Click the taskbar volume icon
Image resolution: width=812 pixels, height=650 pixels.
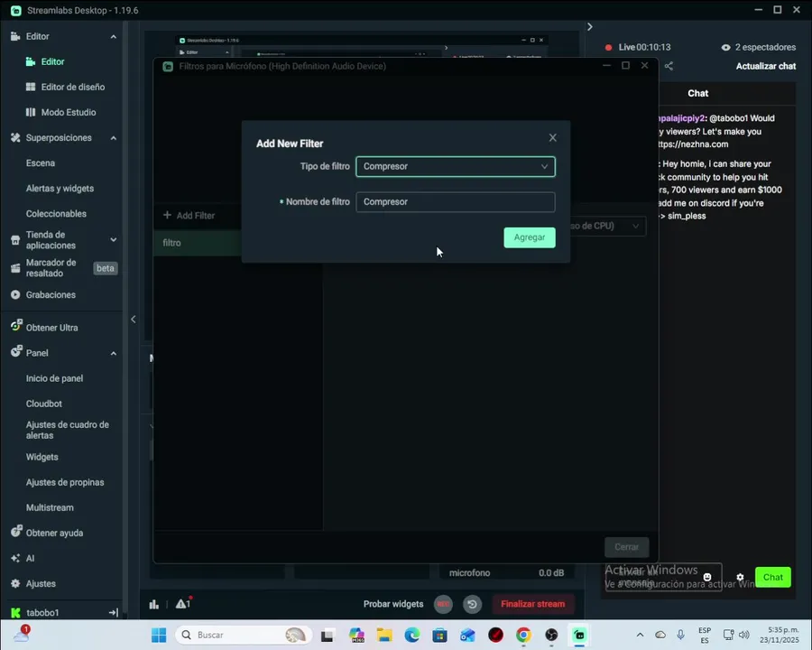coord(744,635)
